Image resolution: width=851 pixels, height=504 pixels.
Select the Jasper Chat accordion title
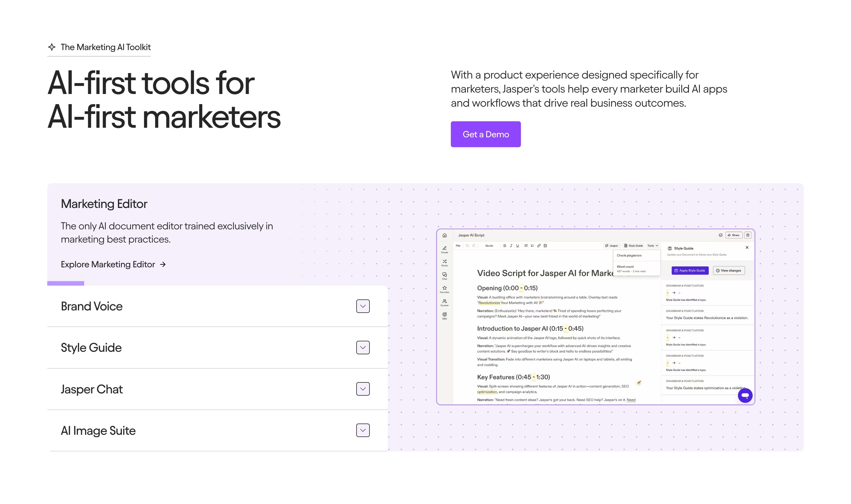92,389
